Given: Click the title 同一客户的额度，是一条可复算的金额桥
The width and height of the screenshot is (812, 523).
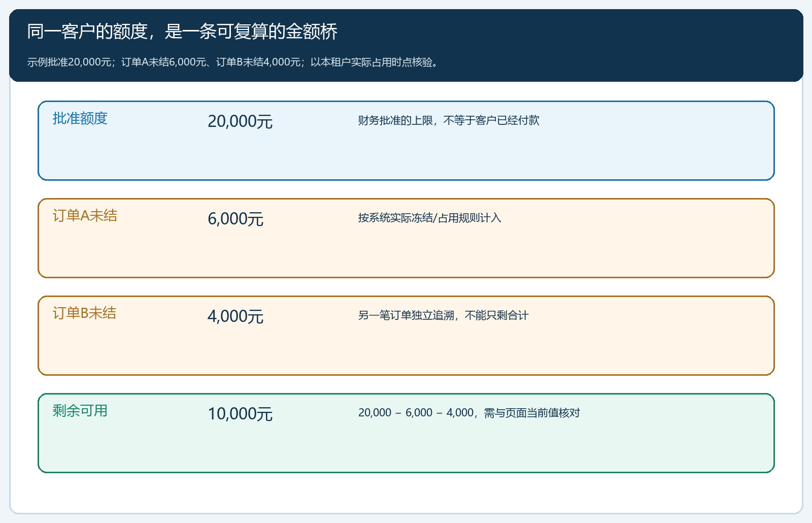Looking at the screenshot, I should pos(182,31).
